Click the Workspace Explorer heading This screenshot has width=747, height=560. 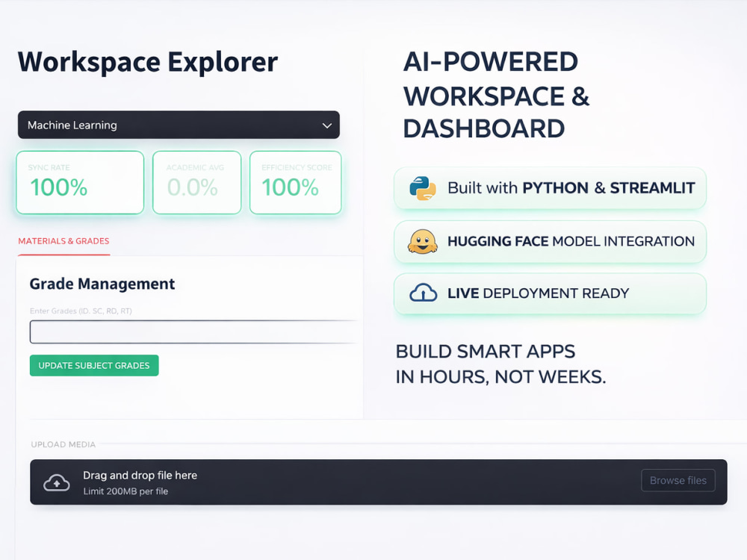click(x=148, y=62)
